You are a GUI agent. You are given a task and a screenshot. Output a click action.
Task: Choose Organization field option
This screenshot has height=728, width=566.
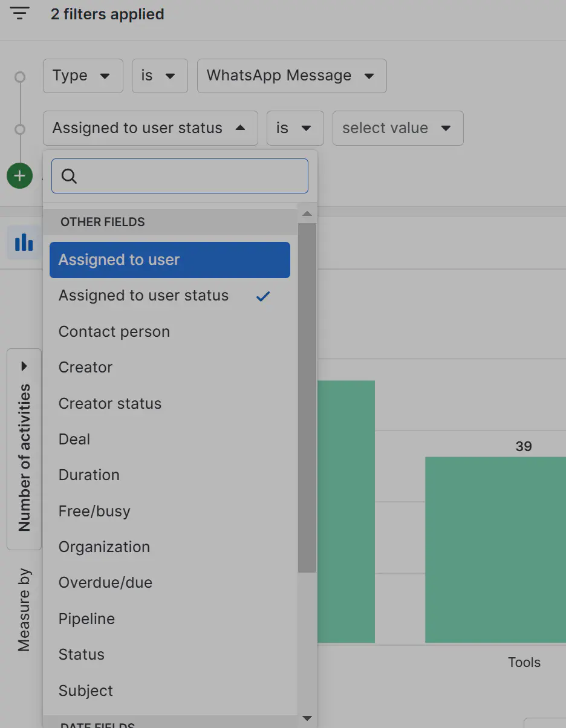click(x=170, y=547)
